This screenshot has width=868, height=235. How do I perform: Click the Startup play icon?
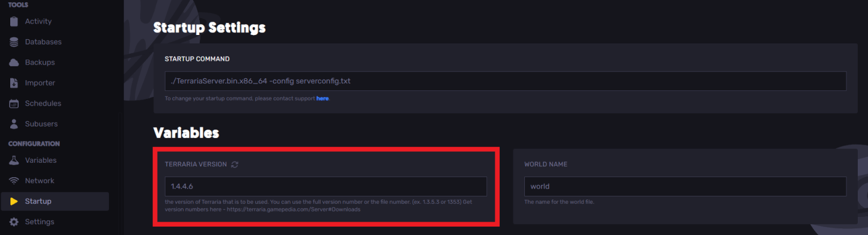tap(14, 201)
